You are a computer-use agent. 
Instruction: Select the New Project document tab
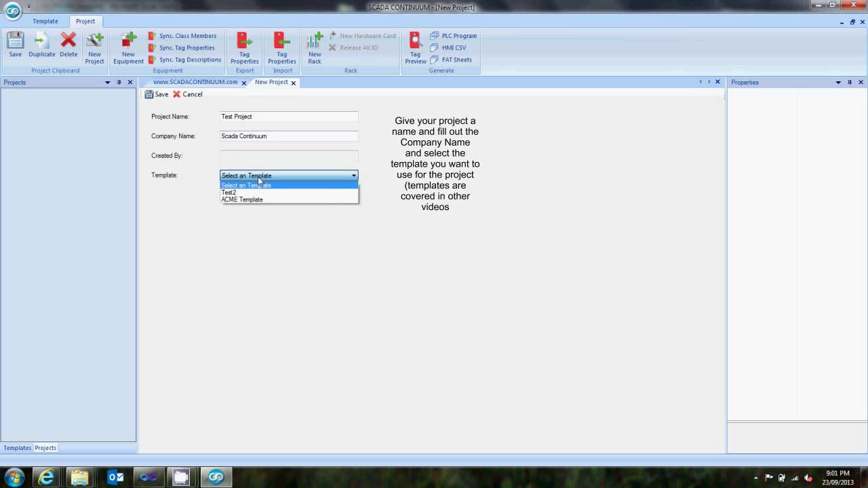click(x=271, y=82)
